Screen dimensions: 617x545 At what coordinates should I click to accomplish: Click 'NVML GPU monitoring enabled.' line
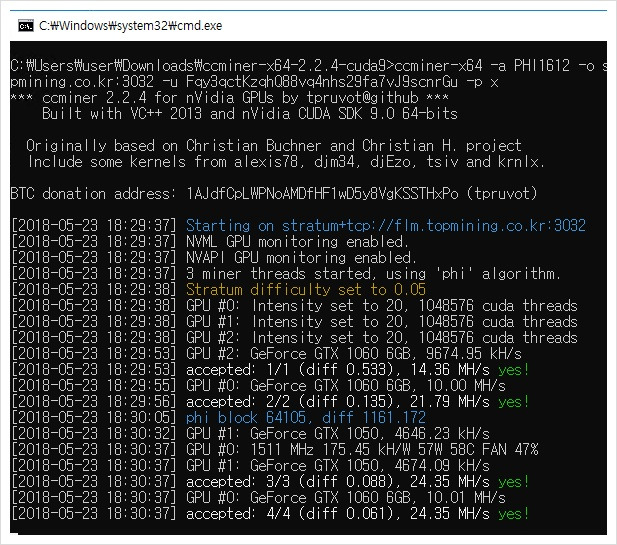297,242
